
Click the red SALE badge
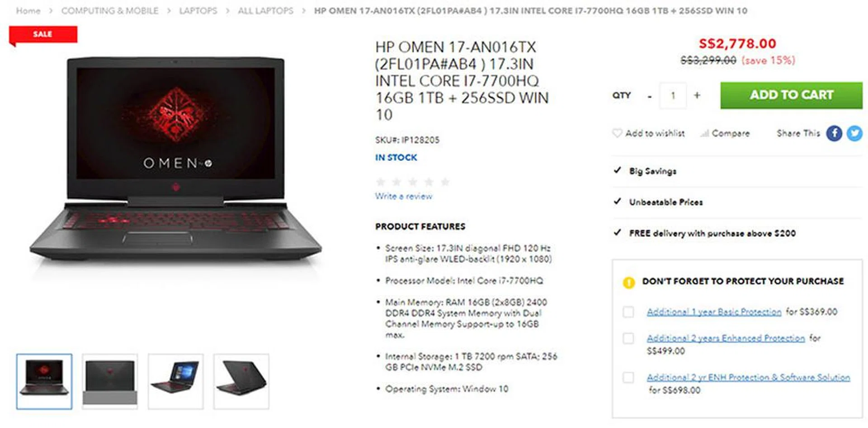pos(43,34)
